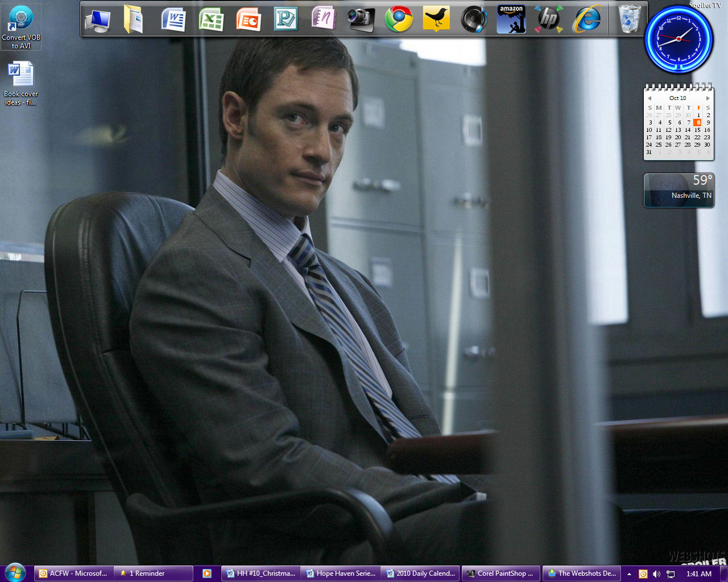The image size is (728, 582).
Task: Open the yellow bird app icon
Action: pyautogui.click(x=436, y=20)
